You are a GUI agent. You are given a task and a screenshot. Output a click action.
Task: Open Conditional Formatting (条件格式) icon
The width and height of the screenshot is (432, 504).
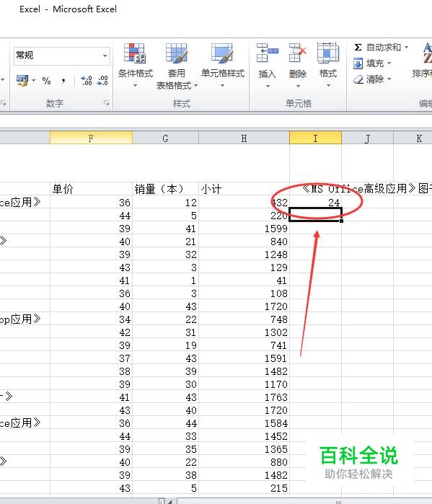tap(135, 53)
